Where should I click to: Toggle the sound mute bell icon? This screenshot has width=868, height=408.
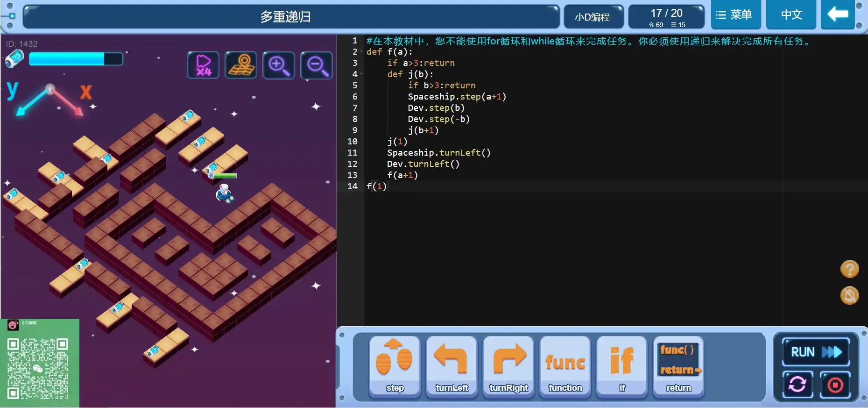849,295
